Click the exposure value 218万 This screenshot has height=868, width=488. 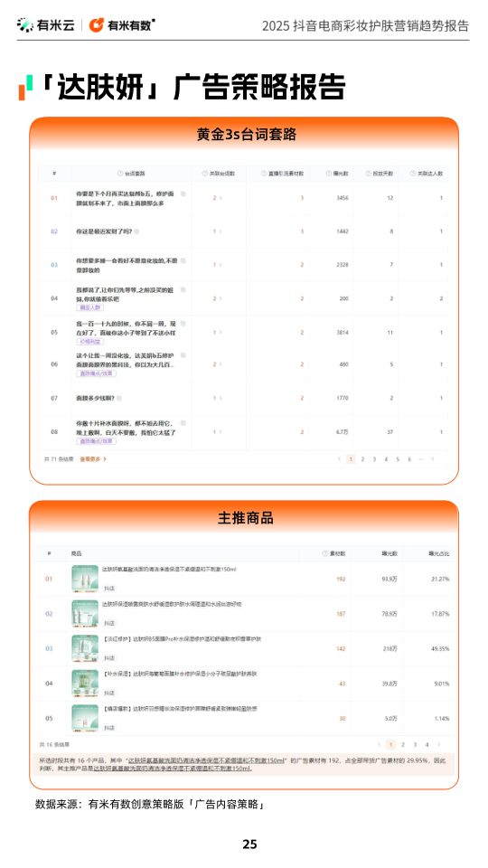[390, 648]
